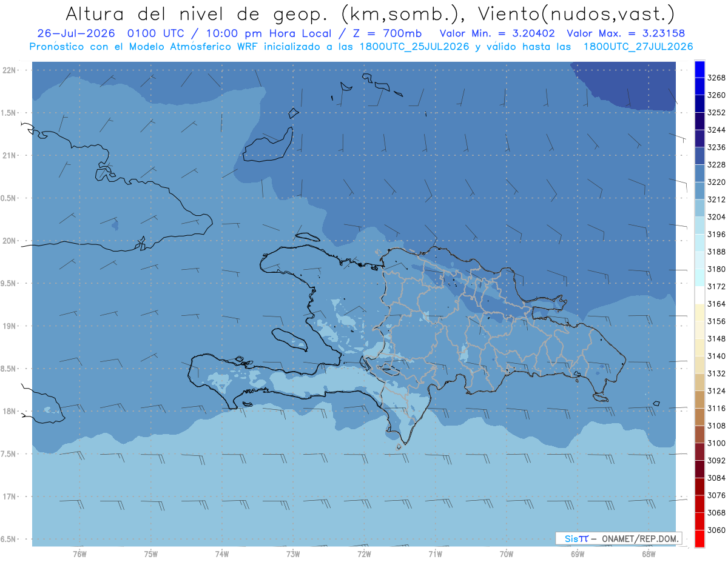Click the topmost bright blue legend swatch above 3268
This screenshot has height=562, width=728.
pyautogui.click(x=699, y=69)
